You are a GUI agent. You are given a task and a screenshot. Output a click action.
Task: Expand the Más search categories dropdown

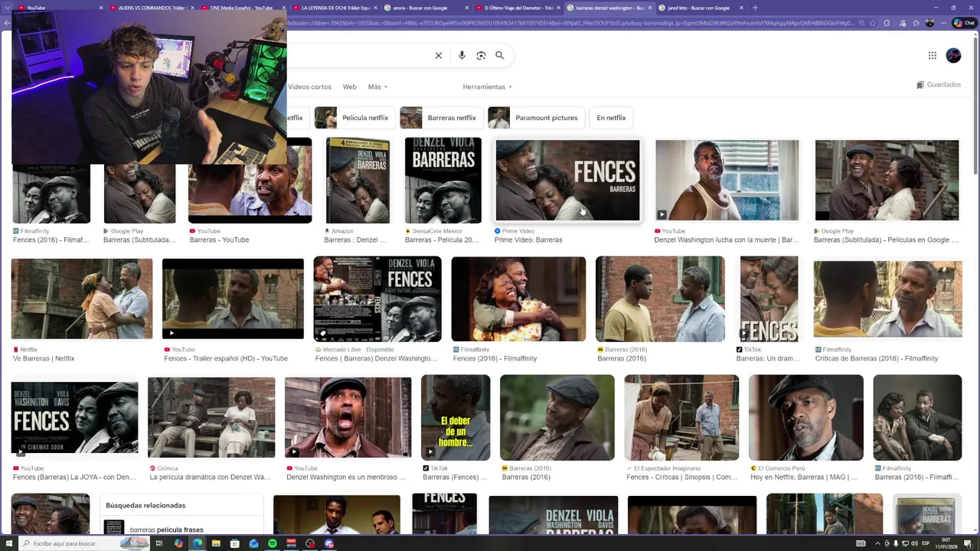377,86
